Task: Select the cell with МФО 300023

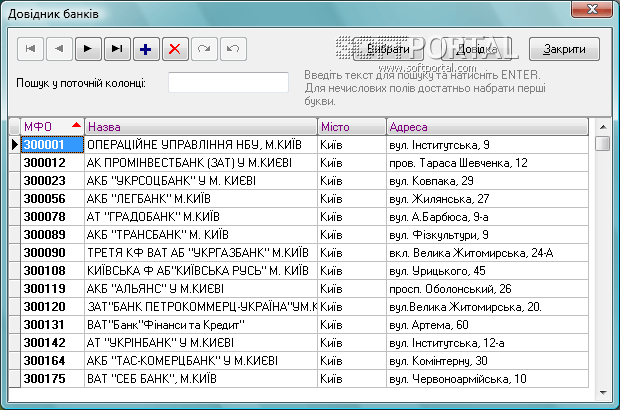Action: point(52,181)
